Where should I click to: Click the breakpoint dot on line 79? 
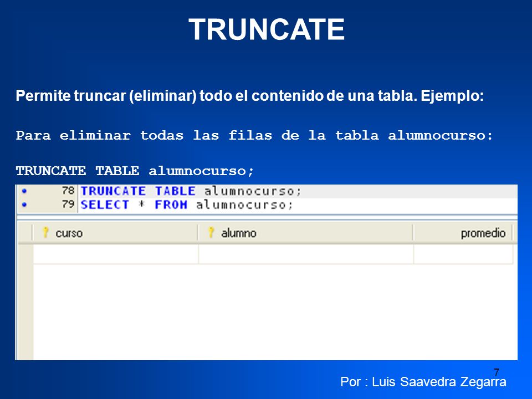[24, 204]
